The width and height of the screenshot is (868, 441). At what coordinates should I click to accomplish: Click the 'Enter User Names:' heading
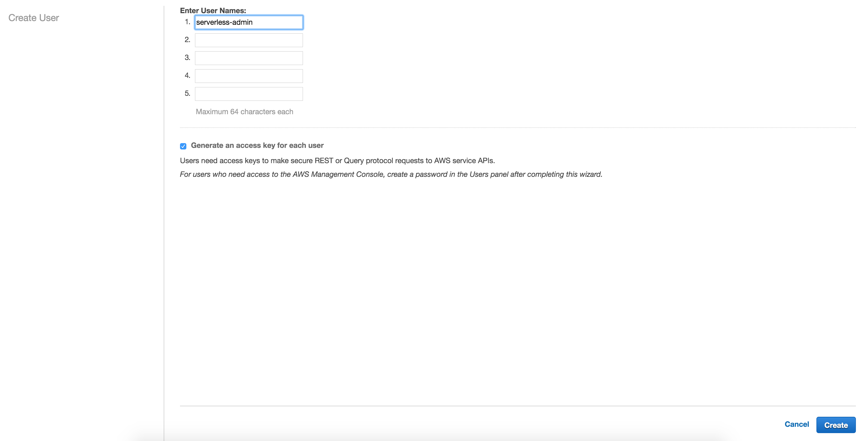click(213, 11)
